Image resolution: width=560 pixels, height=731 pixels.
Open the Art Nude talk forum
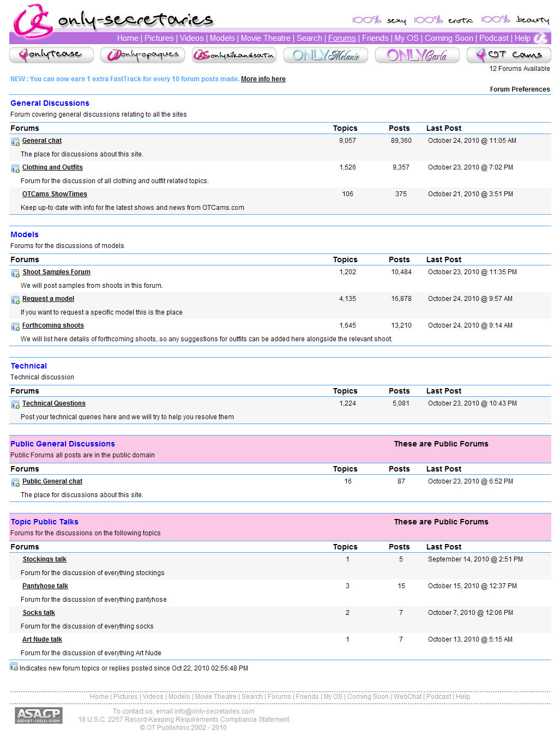pyautogui.click(x=42, y=639)
